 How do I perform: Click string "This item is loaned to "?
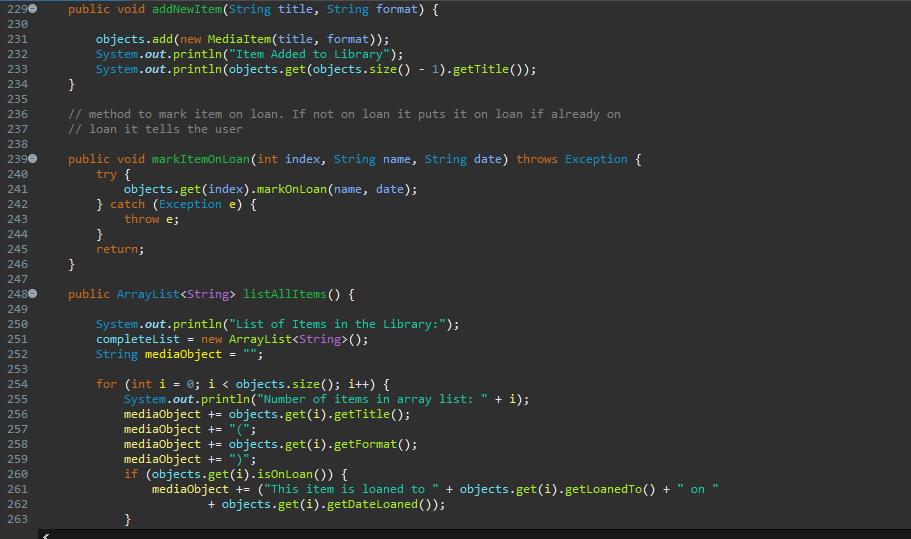pyautogui.click(x=352, y=489)
